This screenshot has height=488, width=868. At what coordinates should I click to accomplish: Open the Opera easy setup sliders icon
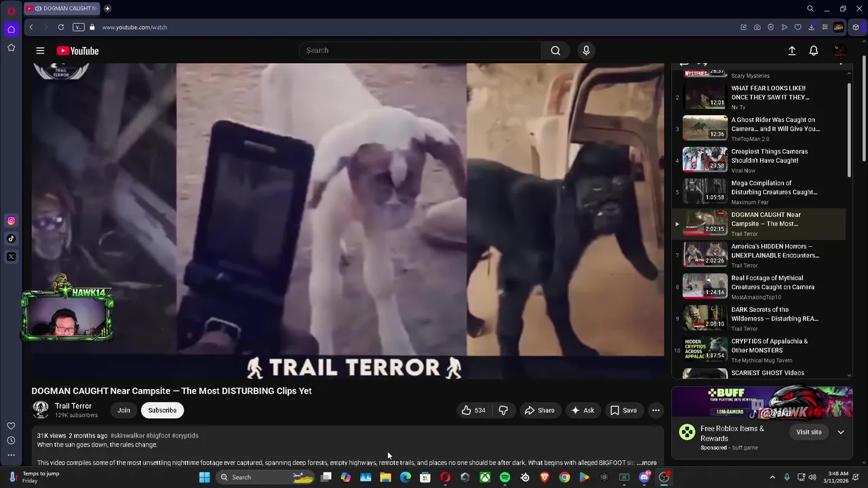pyautogui.click(x=825, y=27)
